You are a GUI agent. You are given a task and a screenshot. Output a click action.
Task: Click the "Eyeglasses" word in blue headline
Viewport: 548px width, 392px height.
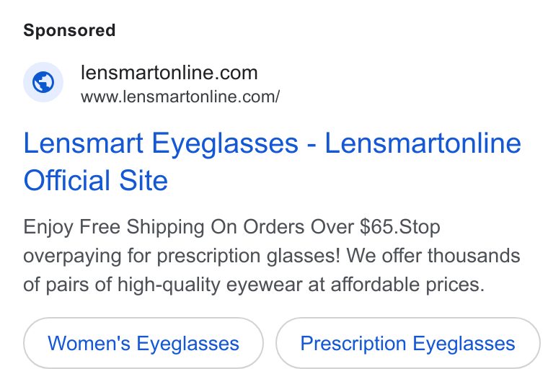pyautogui.click(x=225, y=144)
